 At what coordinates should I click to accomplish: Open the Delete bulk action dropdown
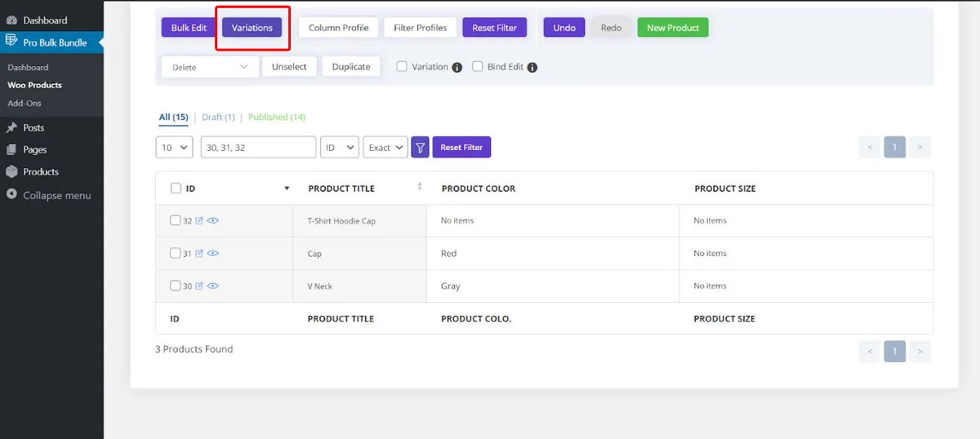210,68
